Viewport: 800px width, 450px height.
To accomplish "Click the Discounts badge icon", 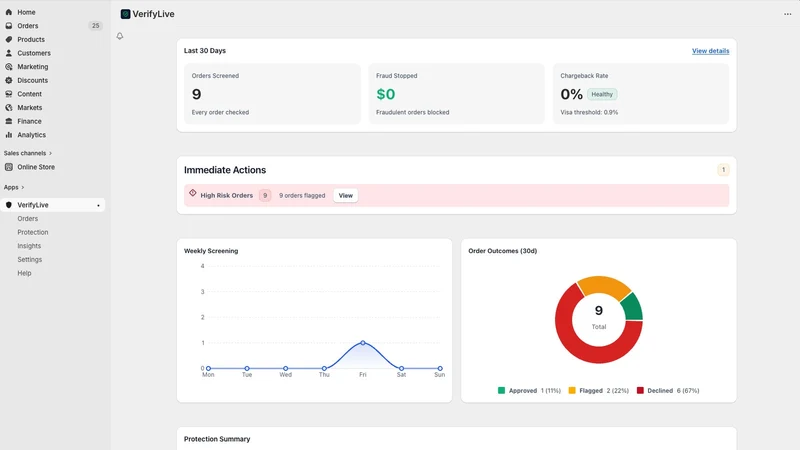I will coord(9,80).
